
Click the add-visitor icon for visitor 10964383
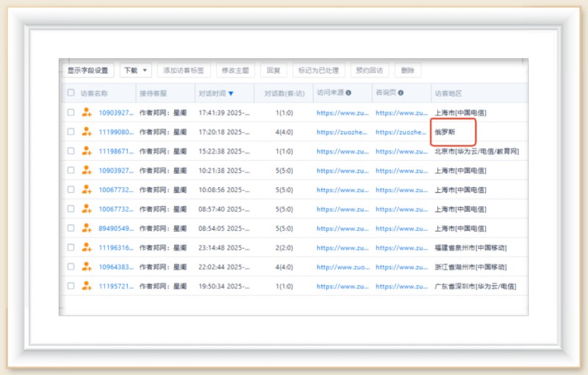pyautogui.click(x=87, y=267)
